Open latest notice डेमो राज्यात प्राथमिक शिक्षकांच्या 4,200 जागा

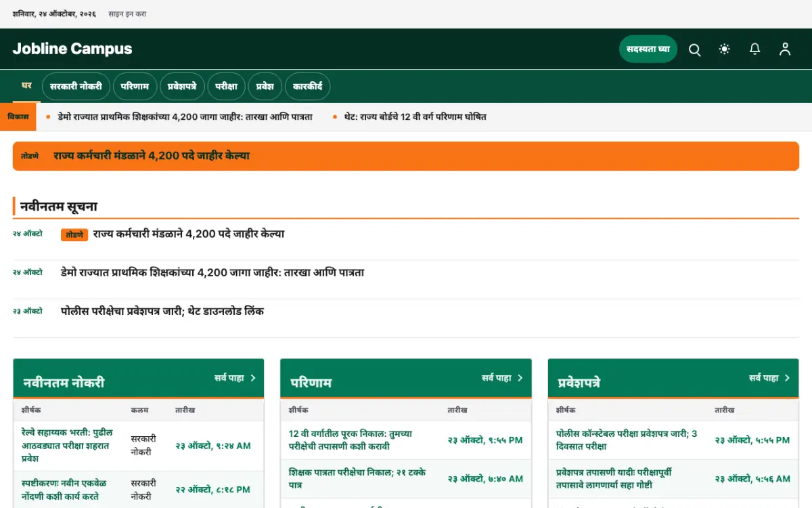[x=212, y=273]
